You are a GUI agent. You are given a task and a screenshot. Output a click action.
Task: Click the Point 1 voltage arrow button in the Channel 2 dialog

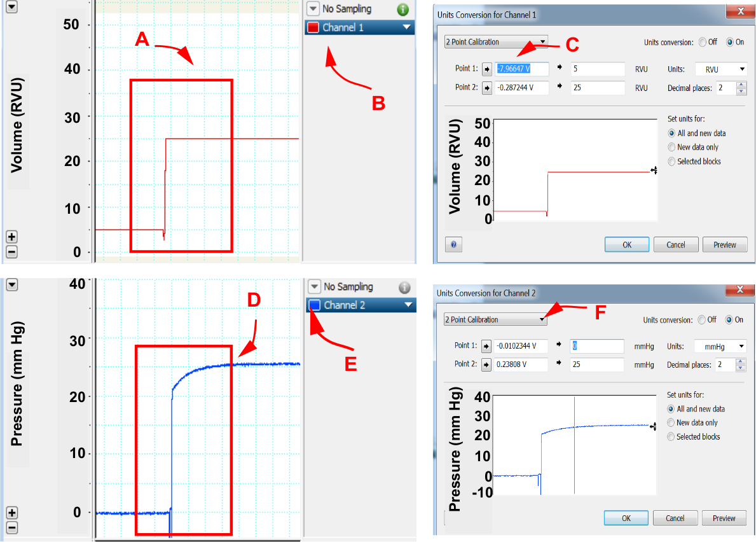point(486,345)
